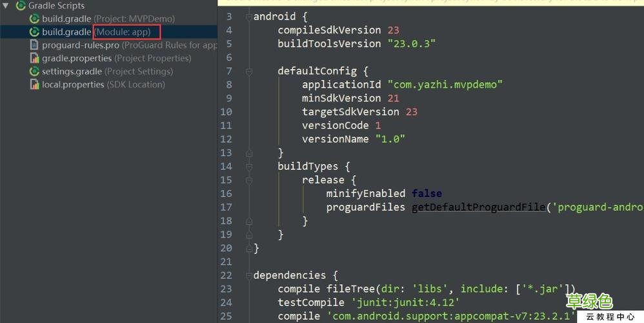Click the applicationId string "com.yazhi.mvpdemo"
Viewport: 644px width, 323px height.
(x=445, y=85)
